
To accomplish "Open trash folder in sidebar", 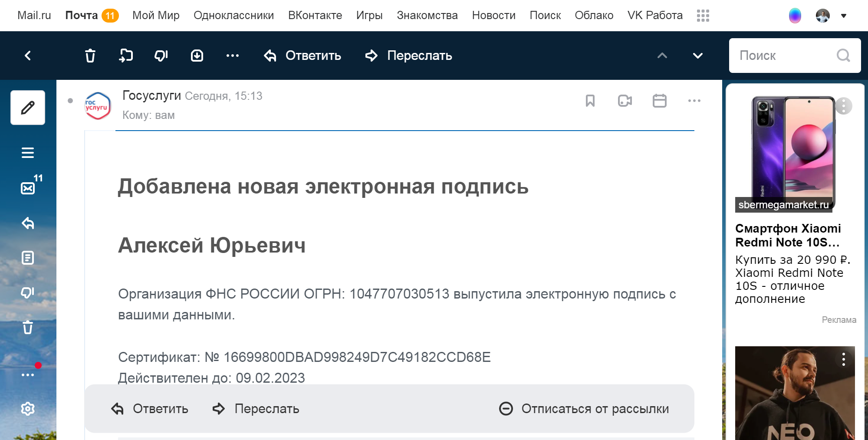I will coord(28,327).
